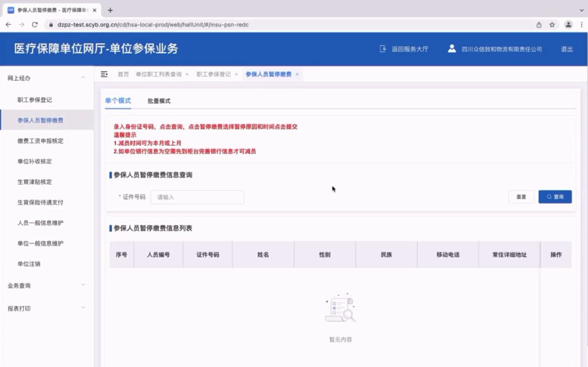The image size is (588, 367).
Task: Expand the 业务查询 menu section
Action: (x=83, y=285)
